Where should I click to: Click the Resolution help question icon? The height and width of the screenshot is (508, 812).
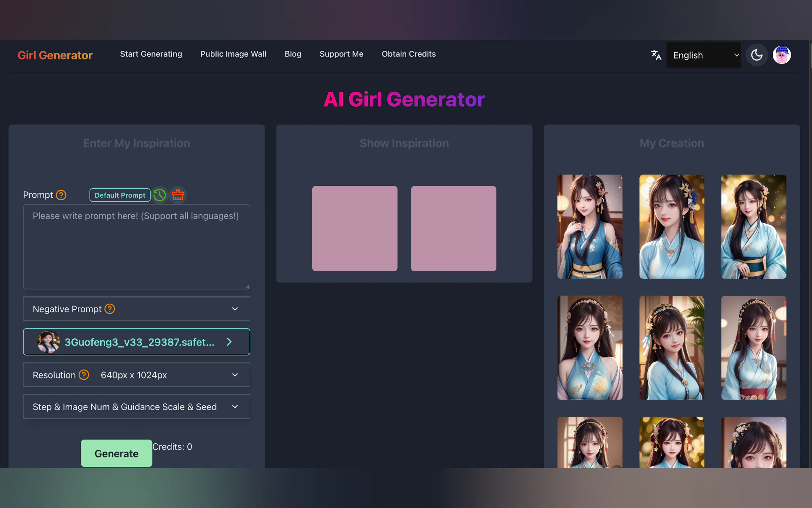84,375
